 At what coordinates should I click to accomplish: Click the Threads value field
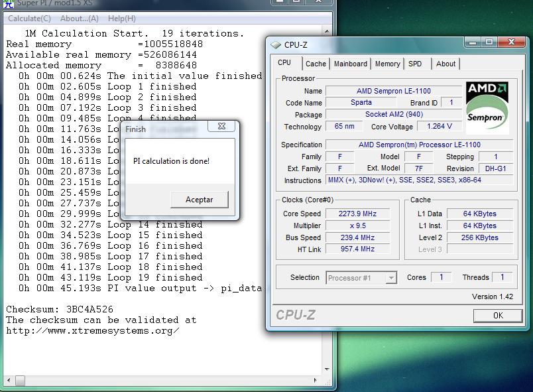tap(502, 277)
